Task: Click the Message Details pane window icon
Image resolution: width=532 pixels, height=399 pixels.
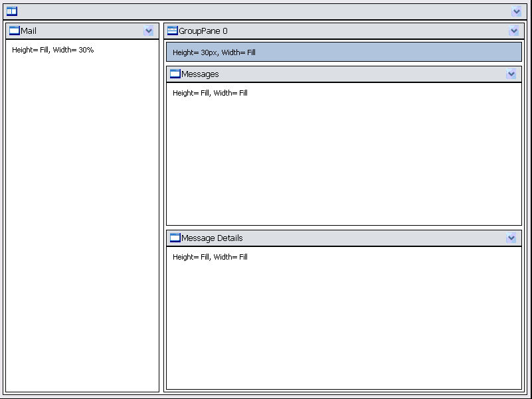Action: (175, 238)
